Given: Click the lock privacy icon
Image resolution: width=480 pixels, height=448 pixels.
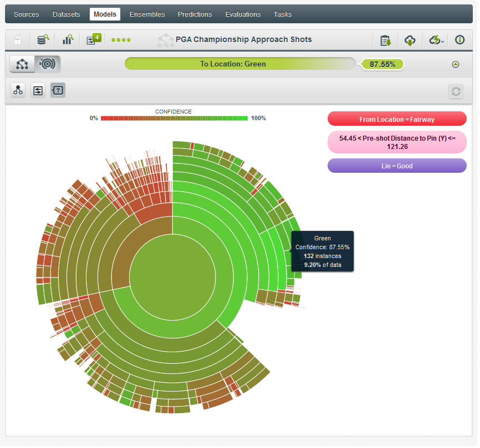Looking at the screenshot, I should coord(18,40).
